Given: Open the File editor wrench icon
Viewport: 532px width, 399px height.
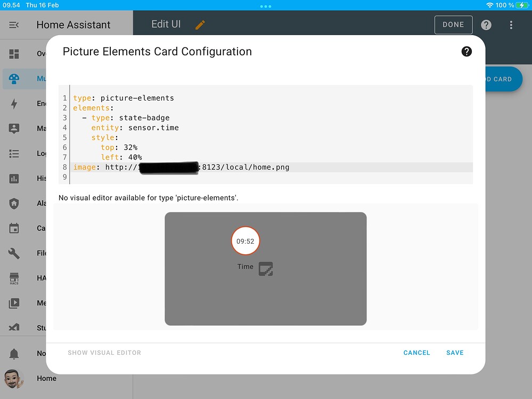Looking at the screenshot, I should point(14,253).
